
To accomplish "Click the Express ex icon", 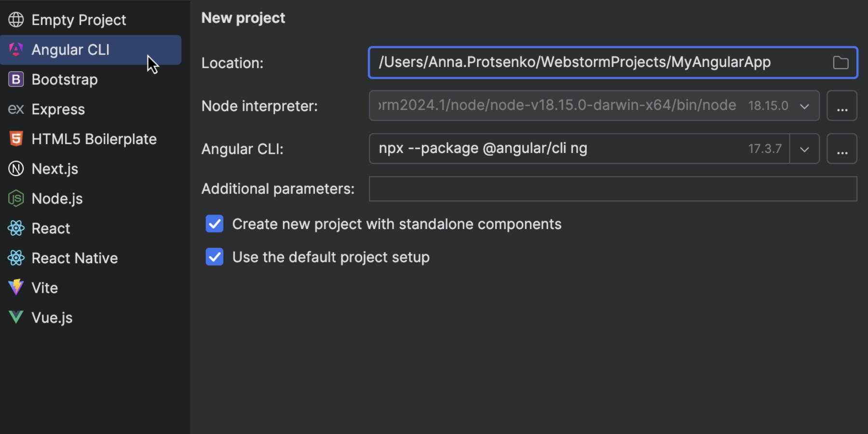I will click(x=16, y=109).
